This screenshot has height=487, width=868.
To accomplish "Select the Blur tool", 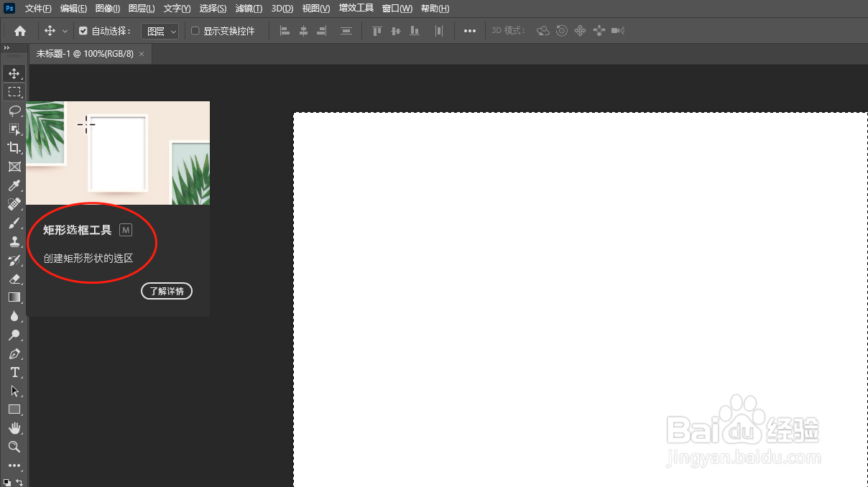I will (x=14, y=316).
